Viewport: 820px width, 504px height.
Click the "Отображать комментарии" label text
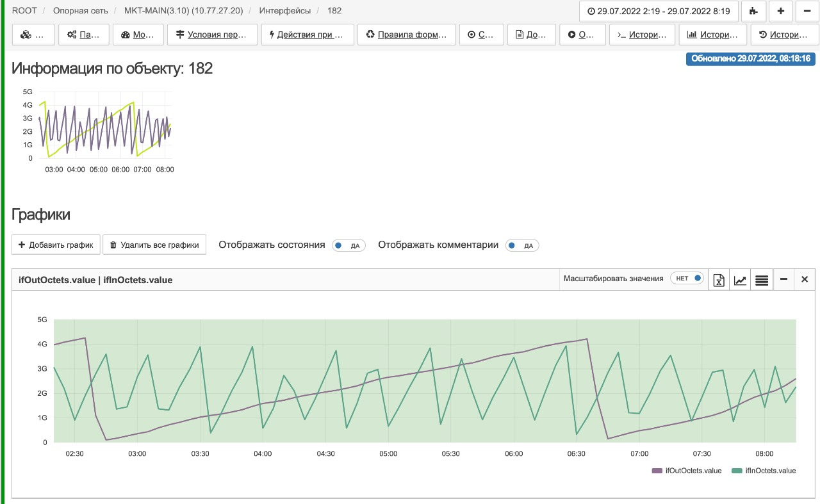point(438,245)
